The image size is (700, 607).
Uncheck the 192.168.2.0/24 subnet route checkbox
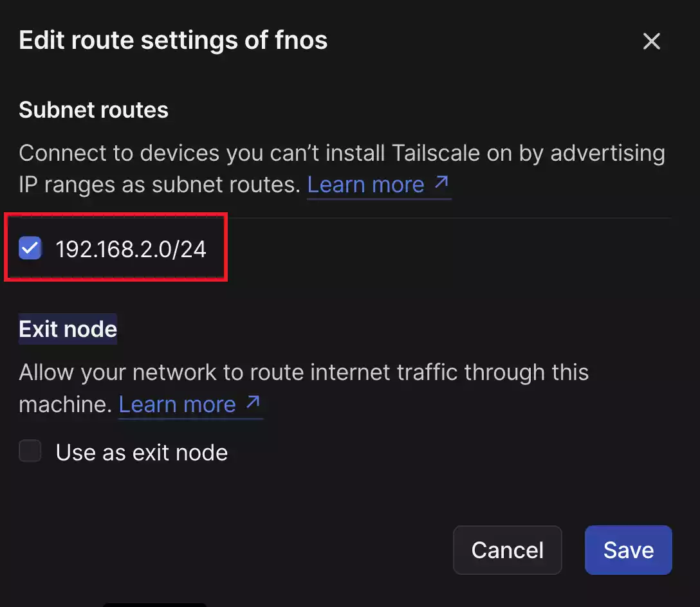point(30,248)
